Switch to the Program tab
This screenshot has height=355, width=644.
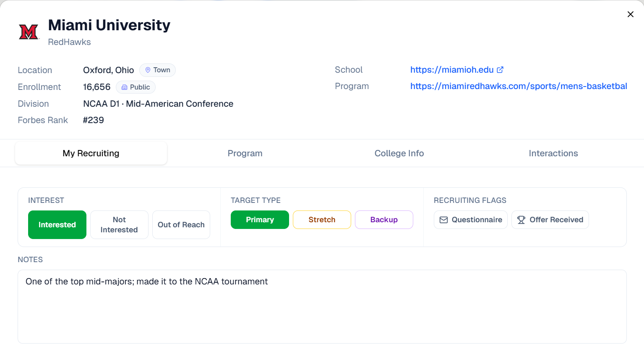(245, 153)
